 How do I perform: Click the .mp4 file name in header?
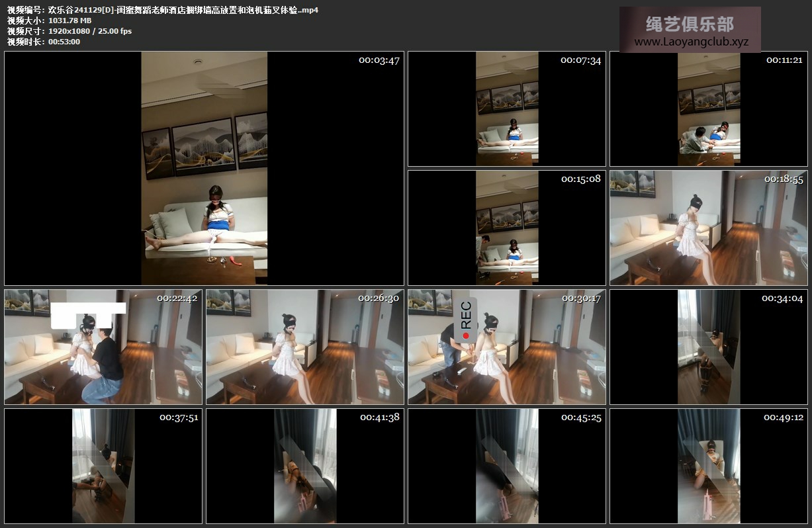[183, 10]
